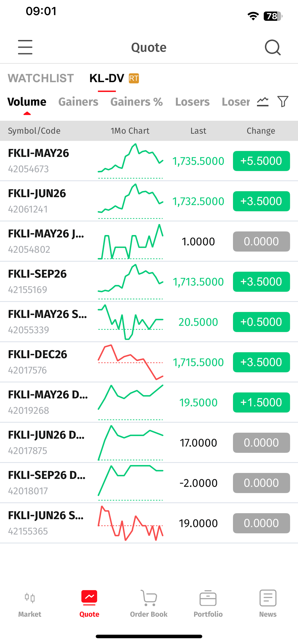The width and height of the screenshot is (298, 644).
Task: Open the hamburger menu
Action: pos(25,47)
